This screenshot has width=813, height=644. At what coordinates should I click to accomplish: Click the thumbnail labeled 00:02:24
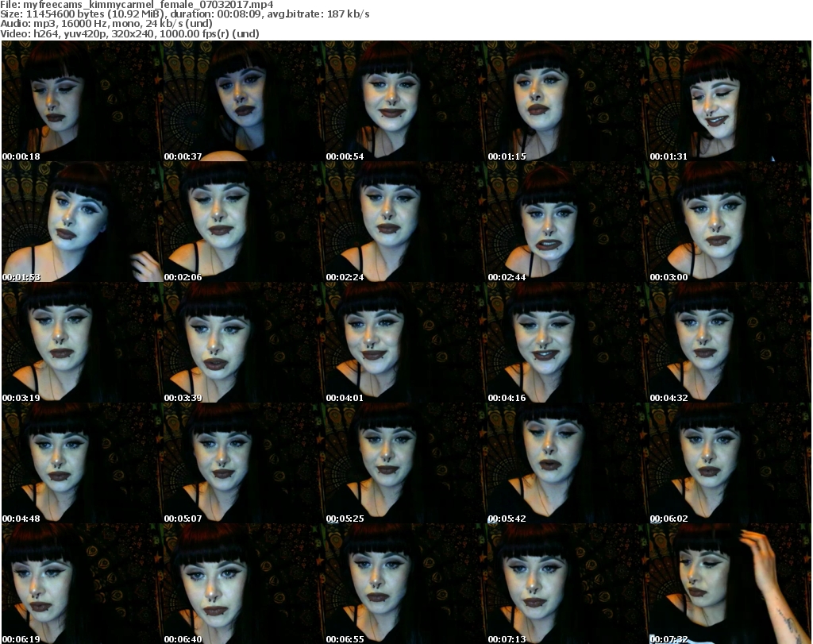(x=406, y=222)
